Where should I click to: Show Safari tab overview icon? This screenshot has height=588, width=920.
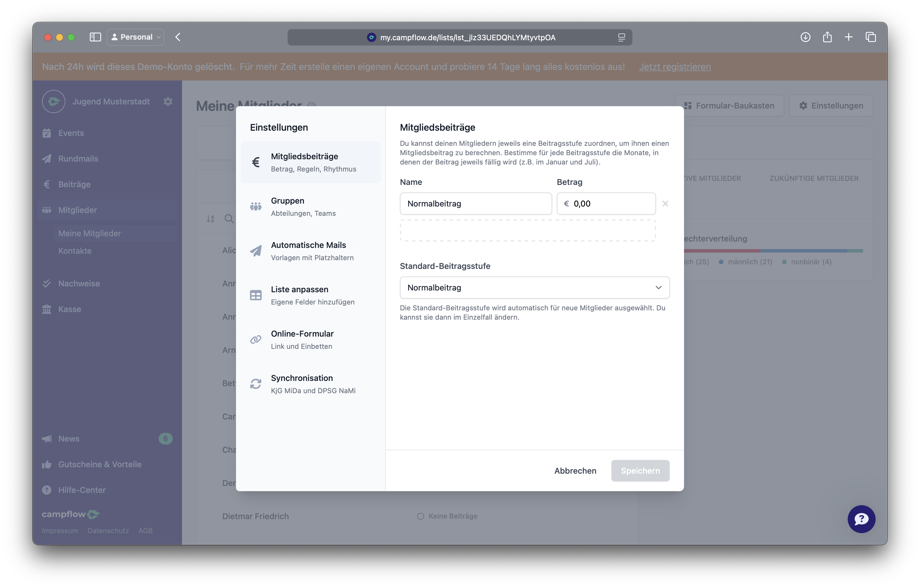pos(871,37)
